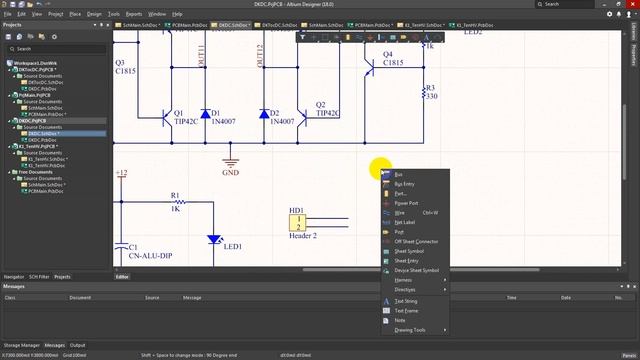Click the notification bell icon in the title bar
This screenshot has width=640, height=360.
[619, 14]
